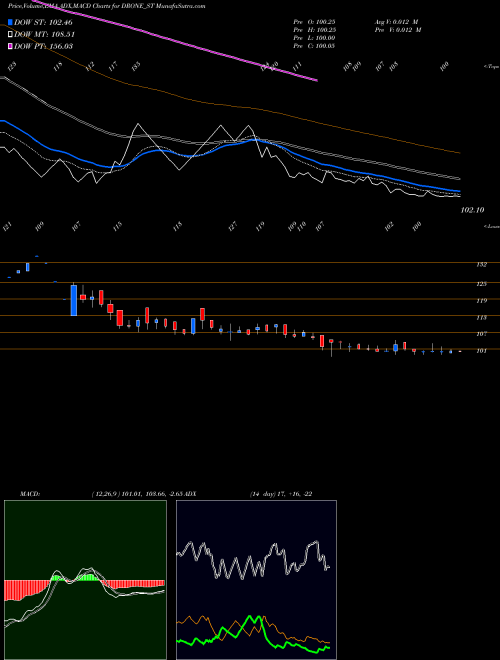The image size is (500, 660).
Task: Click the 'MACD:' panel label
Action: (x=29, y=494)
